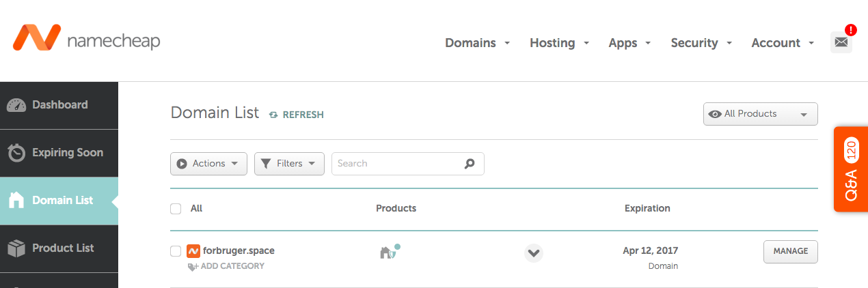Tick the All checkbox

point(176,209)
